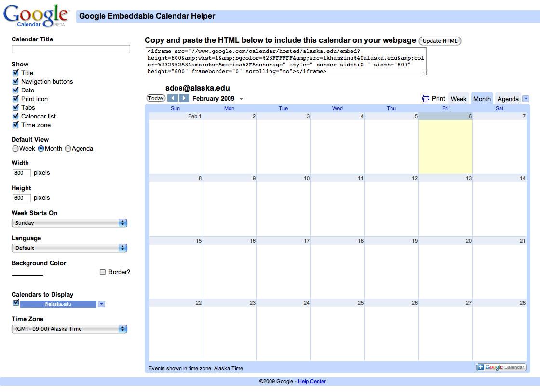Toggle the Tabs checkbox
Viewport: 540px width, 392px height.
[x=15, y=107]
